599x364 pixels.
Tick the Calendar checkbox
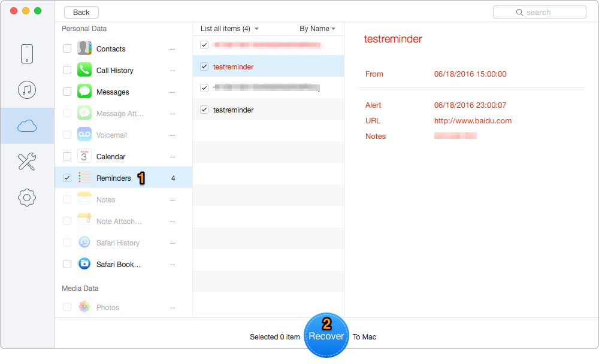(67, 156)
